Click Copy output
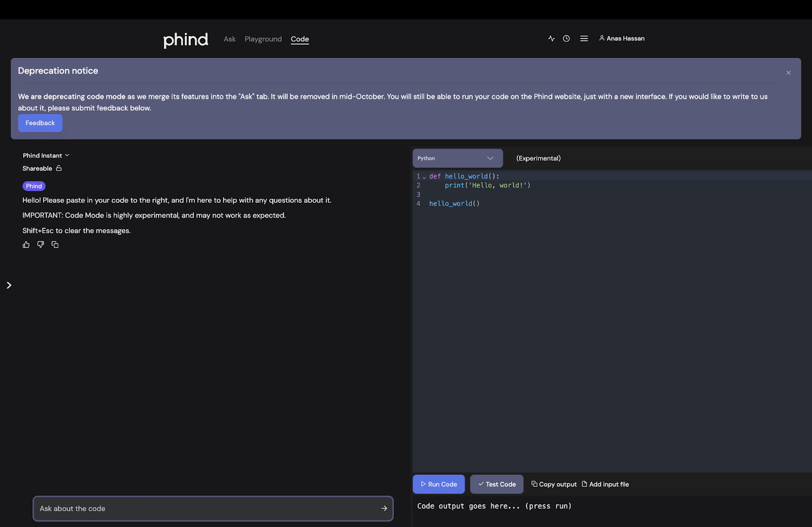Viewport: 812px width, 527px height. click(x=554, y=484)
